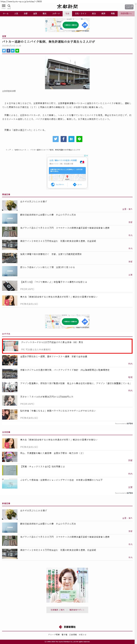Click the large LINE share icon below article
This screenshot has height=644, width=137.
[x=79, y=139]
